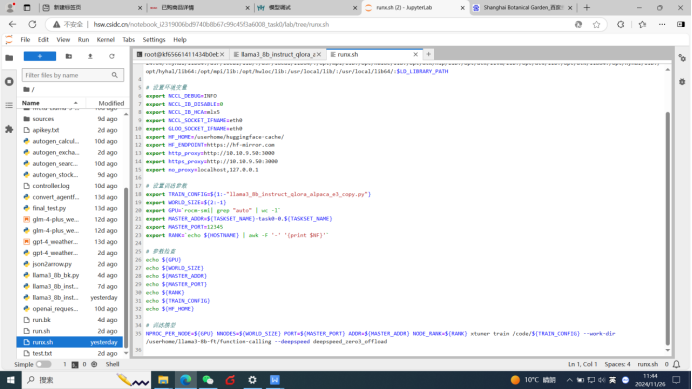Select the final_test.py file
This screenshot has width=692, height=389.
(x=70, y=208)
